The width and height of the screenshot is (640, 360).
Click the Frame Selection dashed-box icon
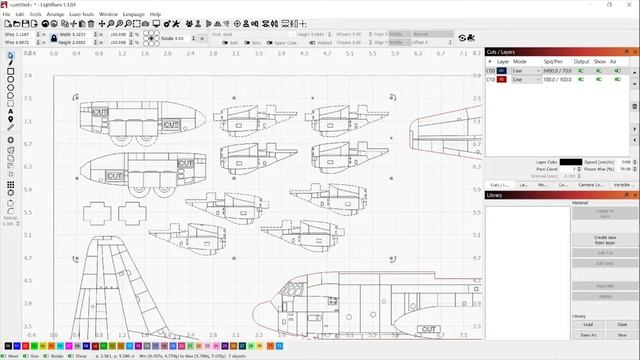pos(136,24)
